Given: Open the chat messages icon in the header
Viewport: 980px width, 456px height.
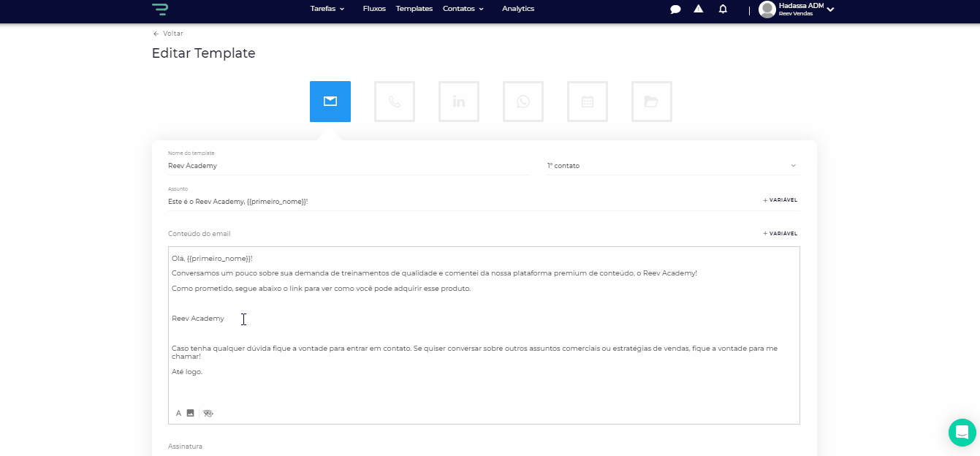Looking at the screenshot, I should coord(676,9).
